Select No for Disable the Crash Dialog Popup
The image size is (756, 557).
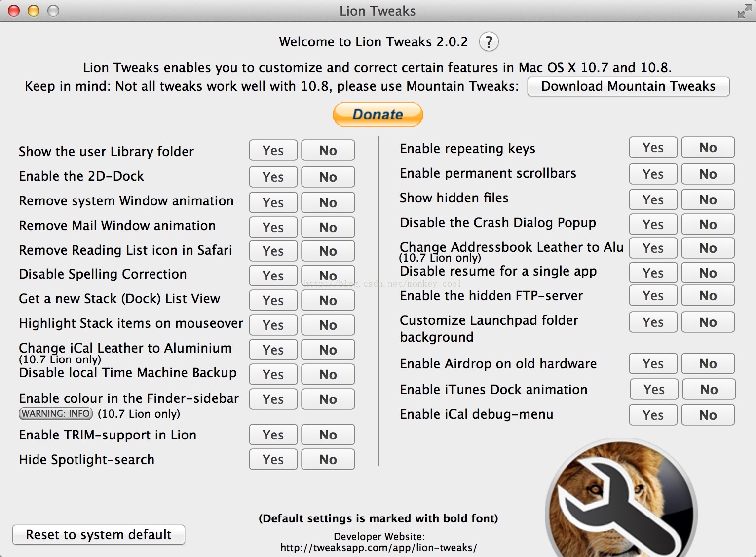(708, 225)
